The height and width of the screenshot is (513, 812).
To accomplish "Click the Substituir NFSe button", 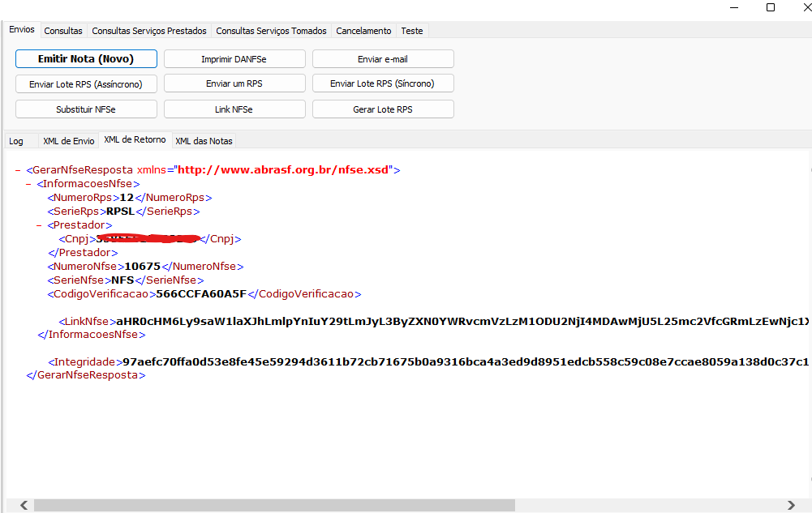I will coord(86,109).
